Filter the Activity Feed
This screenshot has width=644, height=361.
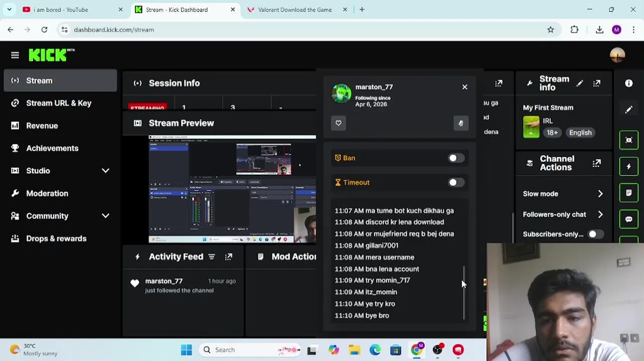point(212,257)
